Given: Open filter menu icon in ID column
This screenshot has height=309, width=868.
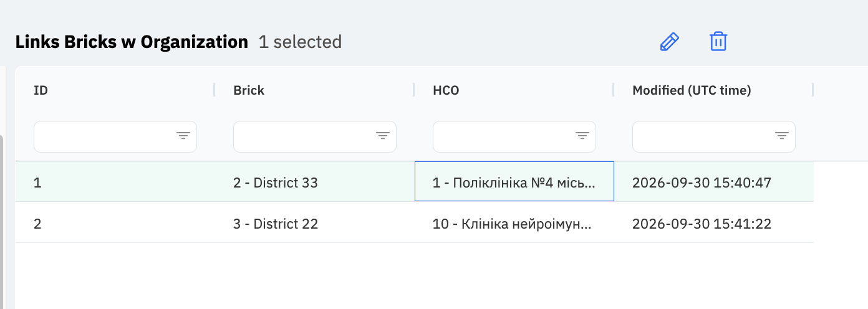Looking at the screenshot, I should [183, 136].
